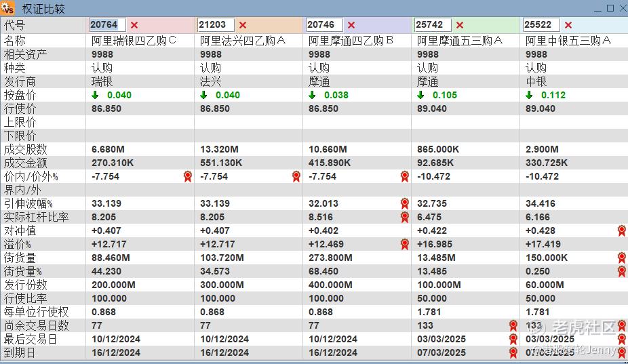Select the 到期日 row label

[x=19, y=352]
